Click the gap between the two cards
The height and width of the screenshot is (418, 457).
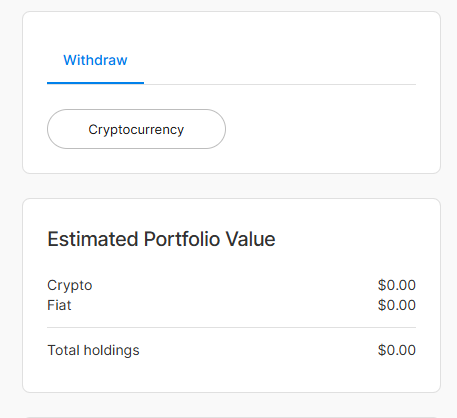[232, 186]
